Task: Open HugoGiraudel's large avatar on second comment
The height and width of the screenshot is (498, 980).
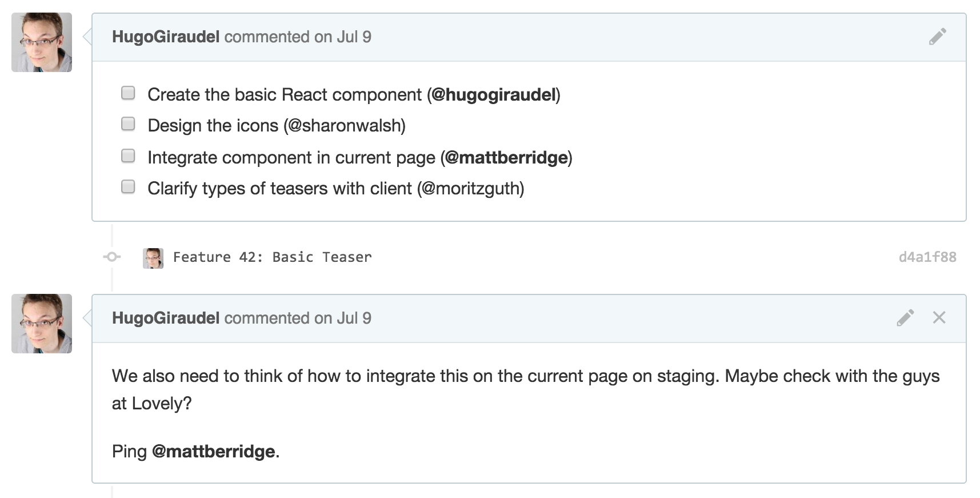Action: (42, 324)
